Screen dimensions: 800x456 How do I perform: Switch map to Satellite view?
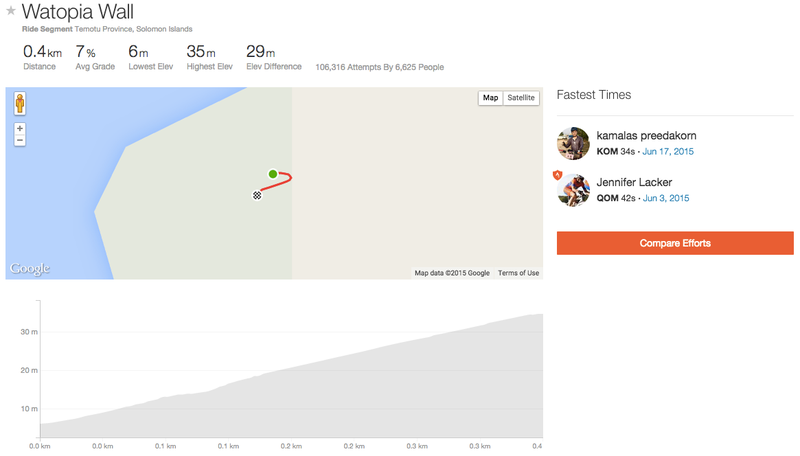pyautogui.click(x=521, y=98)
